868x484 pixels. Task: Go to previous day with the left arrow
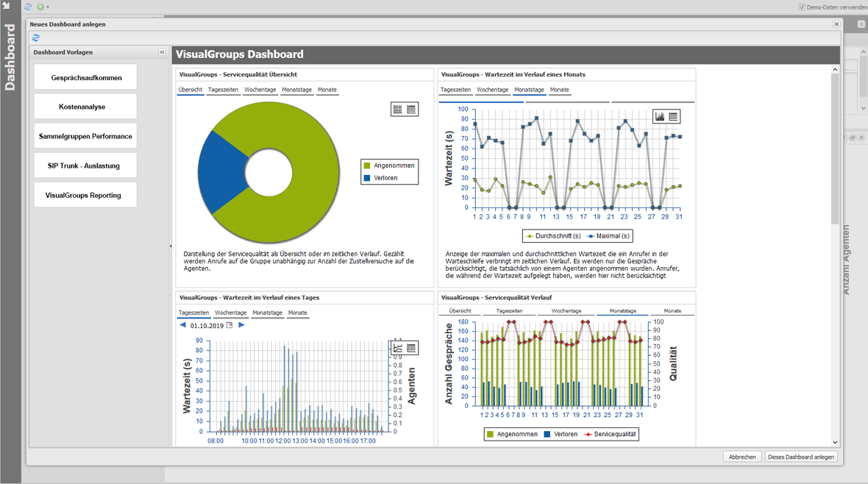[x=182, y=325]
